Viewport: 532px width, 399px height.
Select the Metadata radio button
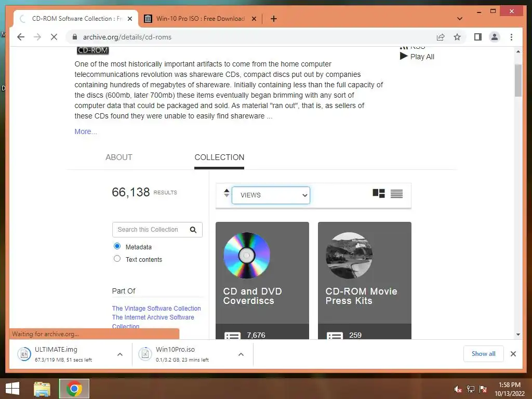click(x=117, y=246)
